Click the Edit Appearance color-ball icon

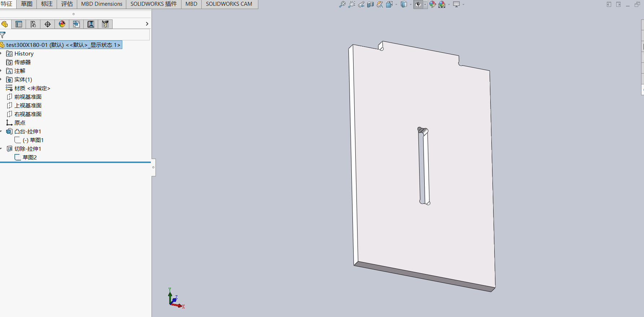(433, 4)
